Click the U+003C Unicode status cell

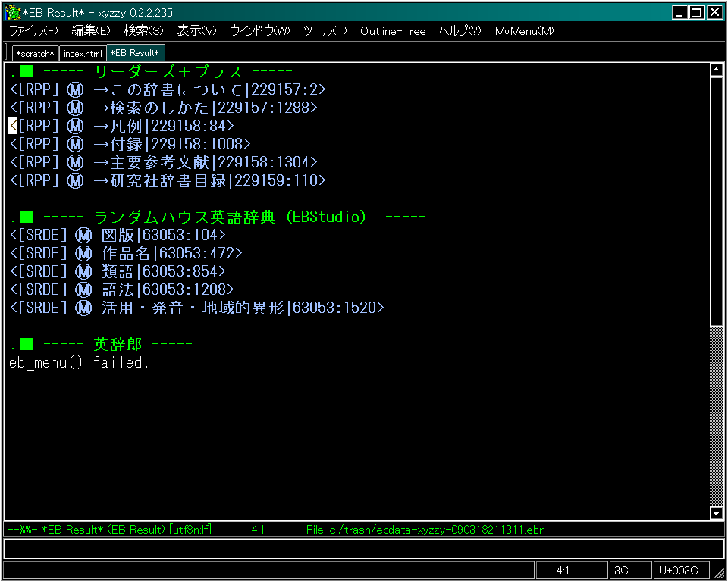pyautogui.click(x=681, y=570)
